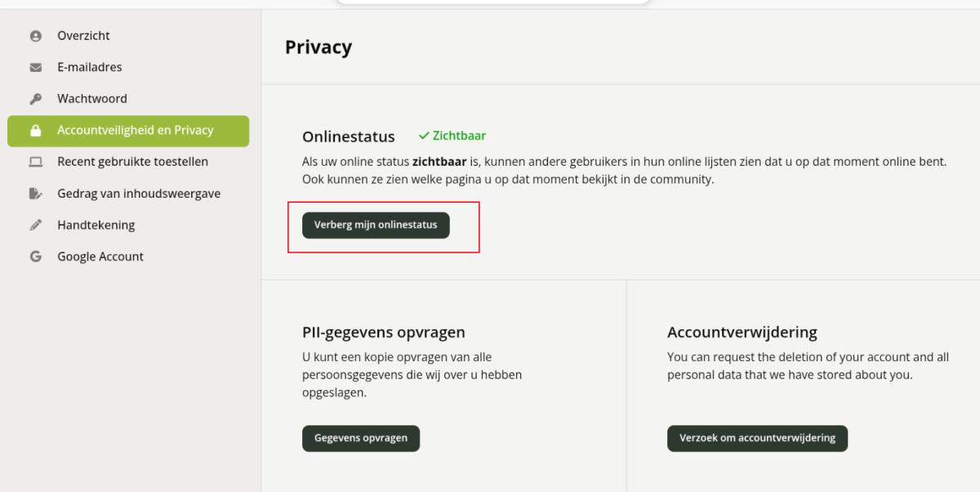Click the green checkmark beside Zichtbaar

tap(424, 136)
